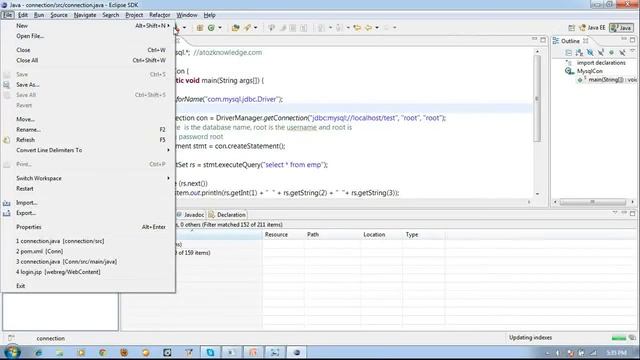Viewport: 640px width, 360px height.
Task: Open Internet Explorer from taskbar
Action: (x=38, y=352)
